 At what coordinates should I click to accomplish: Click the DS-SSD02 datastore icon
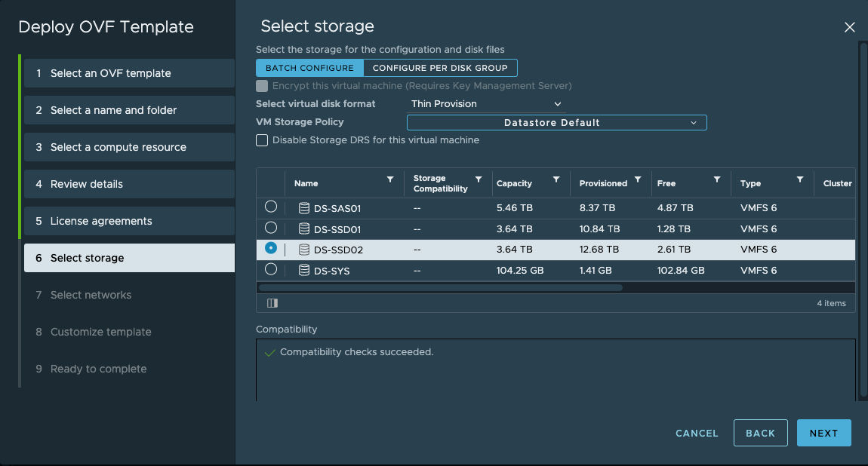304,250
